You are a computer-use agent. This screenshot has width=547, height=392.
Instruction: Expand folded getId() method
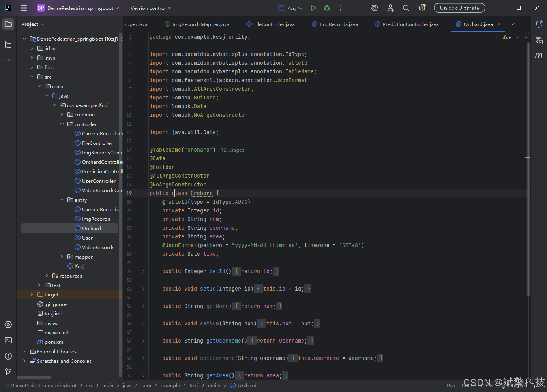pyautogui.click(x=143, y=271)
